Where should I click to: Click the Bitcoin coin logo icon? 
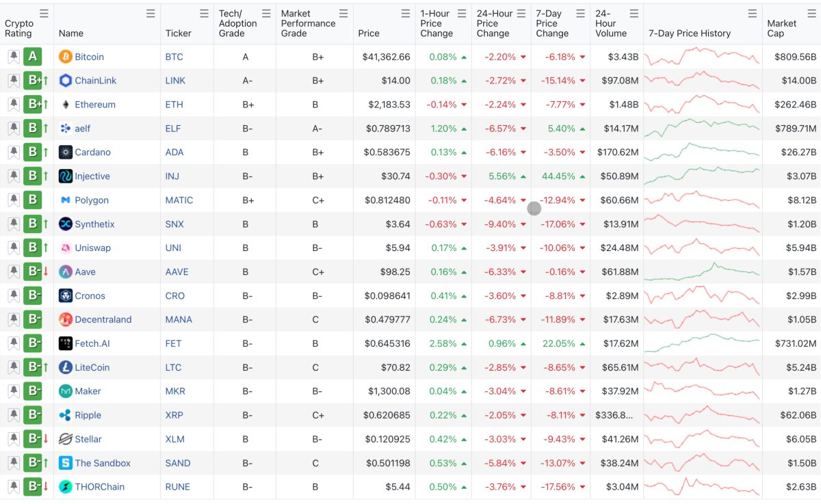click(x=66, y=57)
